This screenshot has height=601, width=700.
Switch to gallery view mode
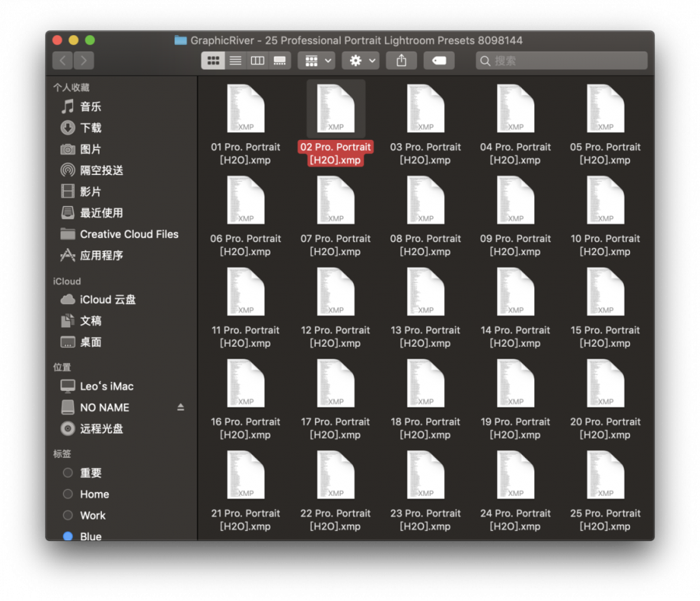pos(280,61)
